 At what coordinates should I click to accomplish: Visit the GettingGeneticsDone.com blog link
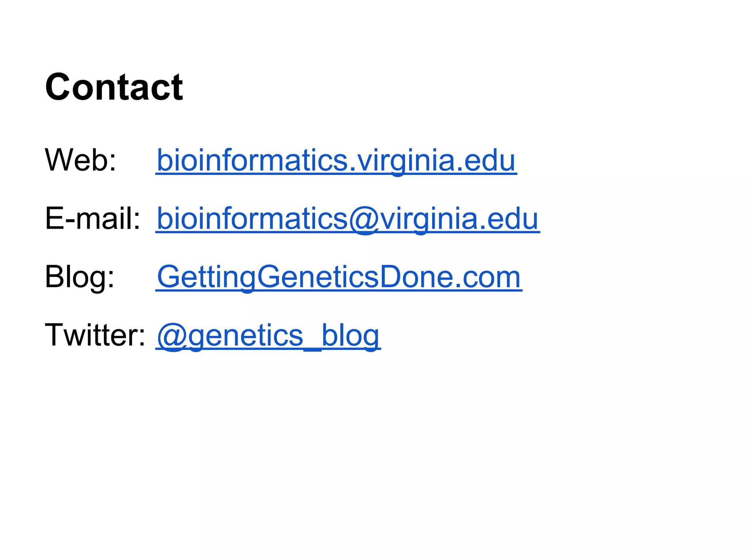coord(338,277)
